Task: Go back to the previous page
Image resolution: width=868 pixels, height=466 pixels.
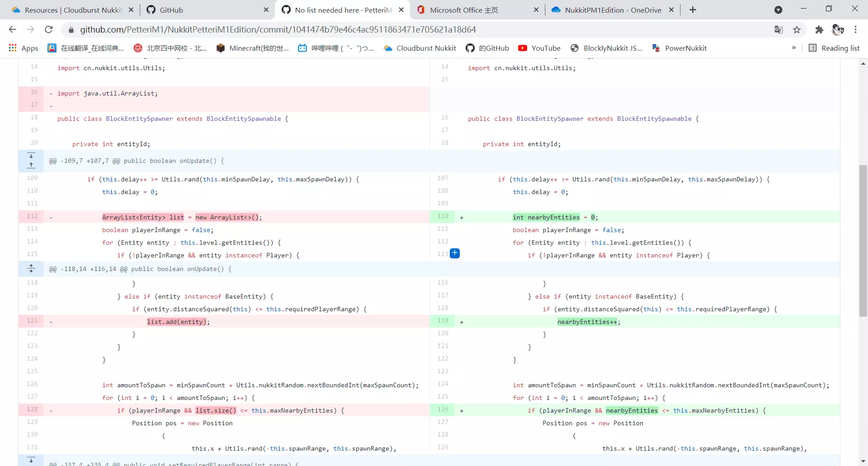Action: click(x=12, y=29)
